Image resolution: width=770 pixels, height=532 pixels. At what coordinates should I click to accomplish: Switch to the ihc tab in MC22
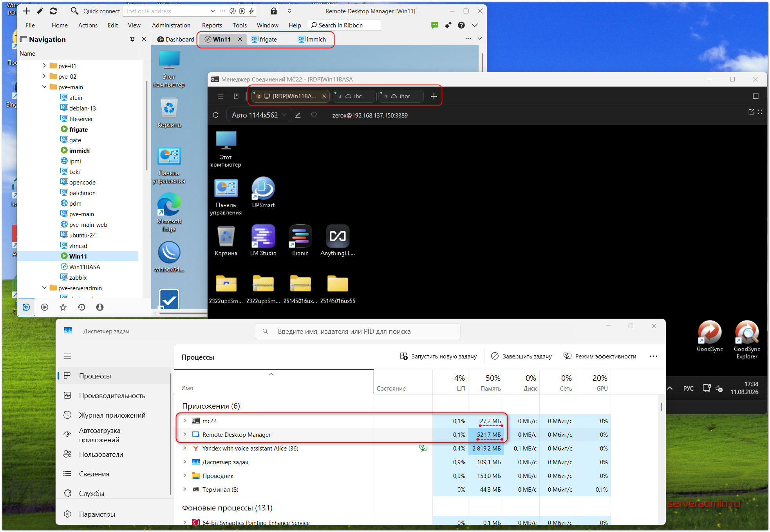[354, 96]
